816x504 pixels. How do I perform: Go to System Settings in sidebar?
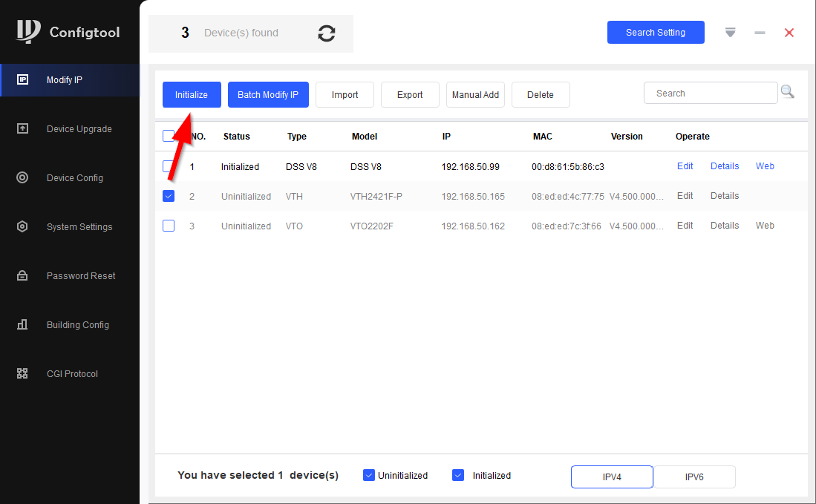tap(79, 227)
